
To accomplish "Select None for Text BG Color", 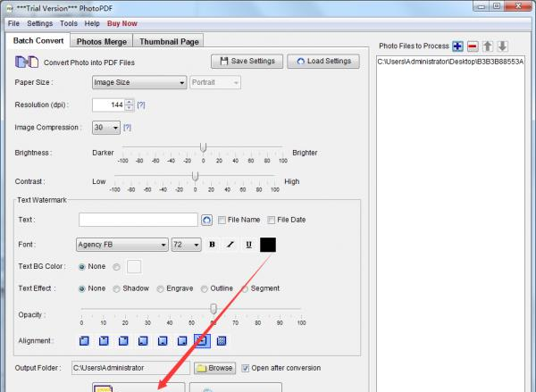I will pyautogui.click(x=81, y=267).
